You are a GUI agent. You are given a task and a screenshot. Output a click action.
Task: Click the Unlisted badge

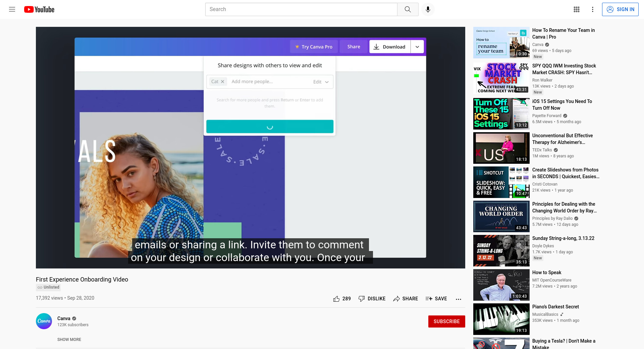(x=48, y=287)
